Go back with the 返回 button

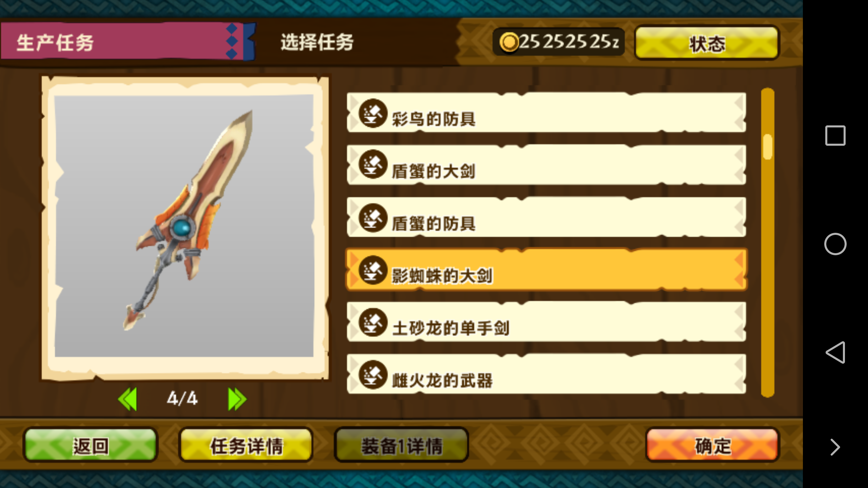click(x=91, y=445)
